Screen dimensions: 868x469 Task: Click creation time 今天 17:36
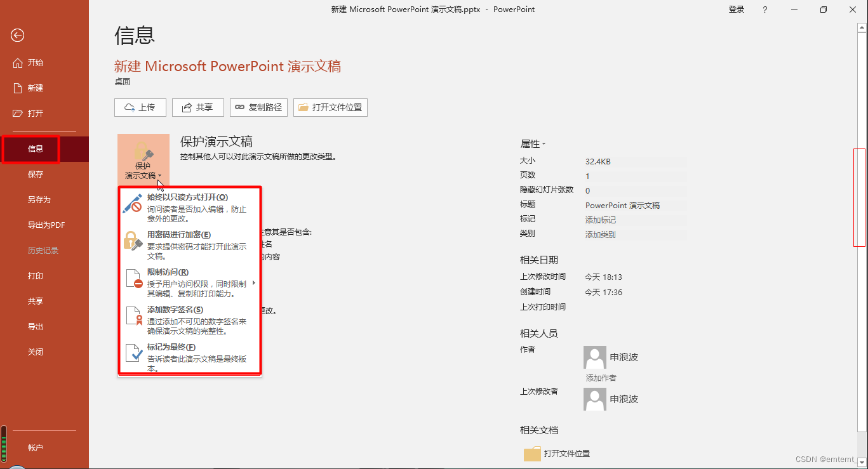[x=603, y=292]
